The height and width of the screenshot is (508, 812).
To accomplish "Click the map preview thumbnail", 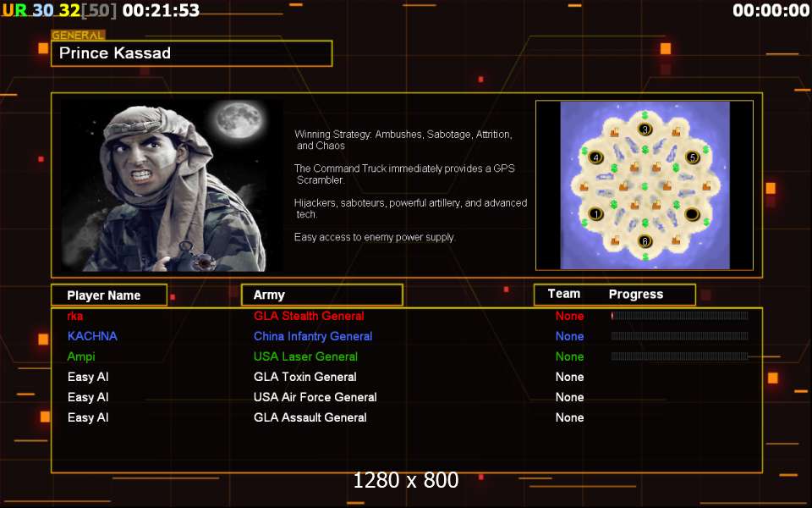I will click(645, 185).
